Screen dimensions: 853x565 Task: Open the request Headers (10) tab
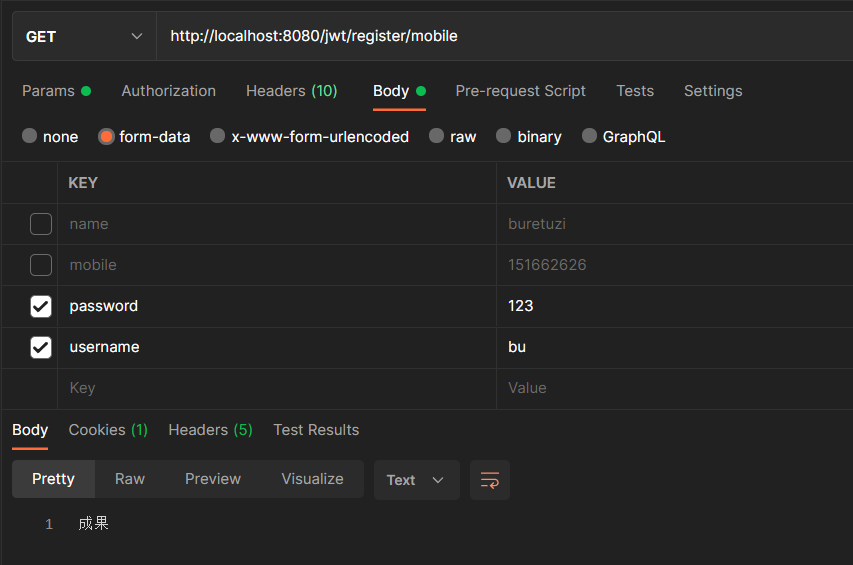[x=291, y=91]
